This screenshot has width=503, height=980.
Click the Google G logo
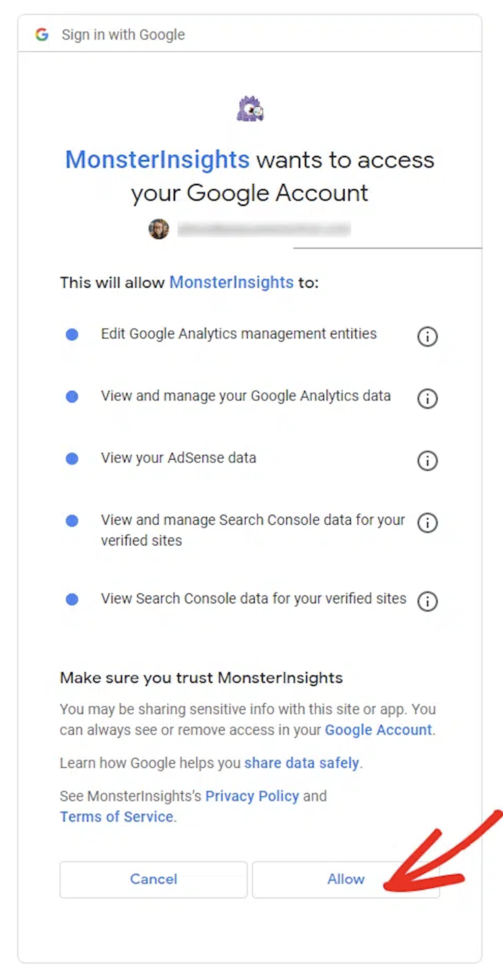pos(42,35)
